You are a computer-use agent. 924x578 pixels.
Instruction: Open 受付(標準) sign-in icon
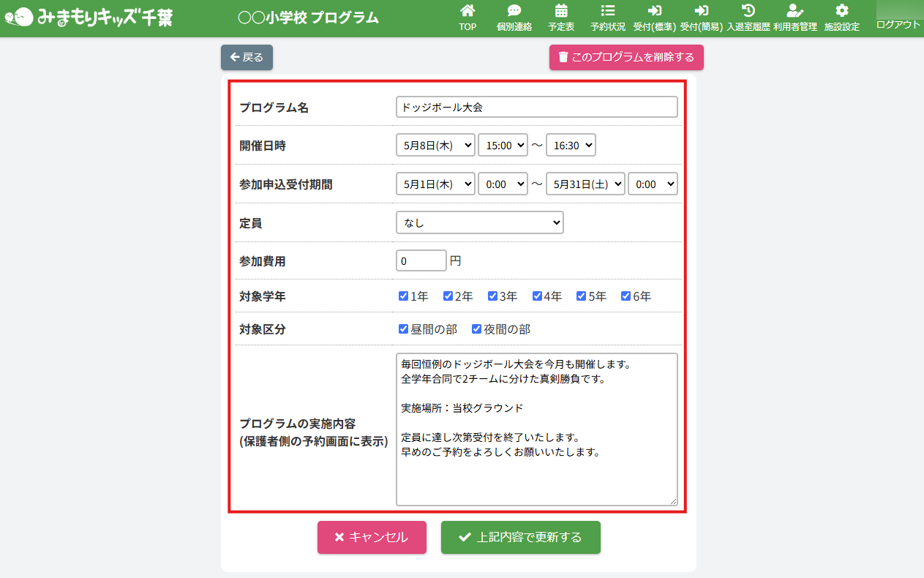click(654, 11)
